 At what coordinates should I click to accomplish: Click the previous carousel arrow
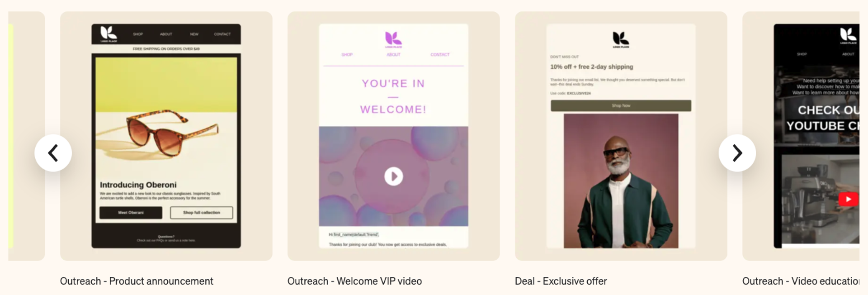click(53, 153)
